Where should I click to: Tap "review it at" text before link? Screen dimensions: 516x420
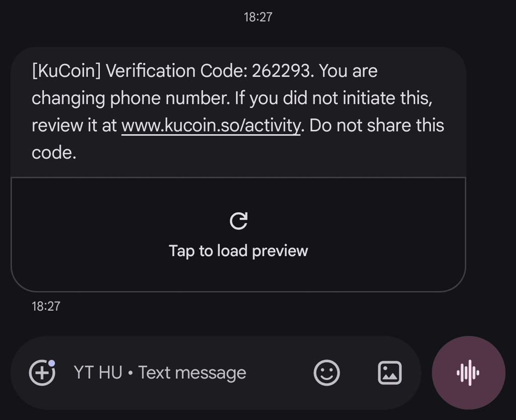point(74,126)
